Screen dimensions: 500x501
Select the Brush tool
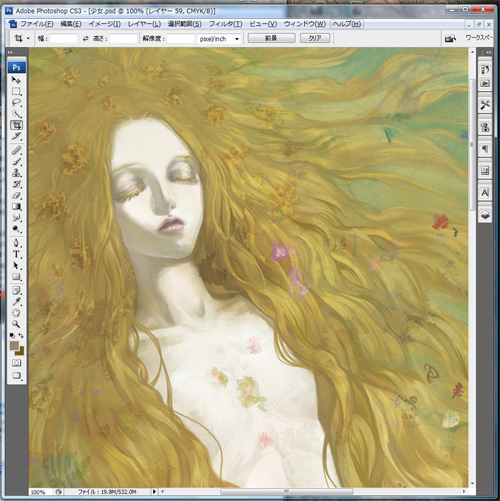point(16,162)
